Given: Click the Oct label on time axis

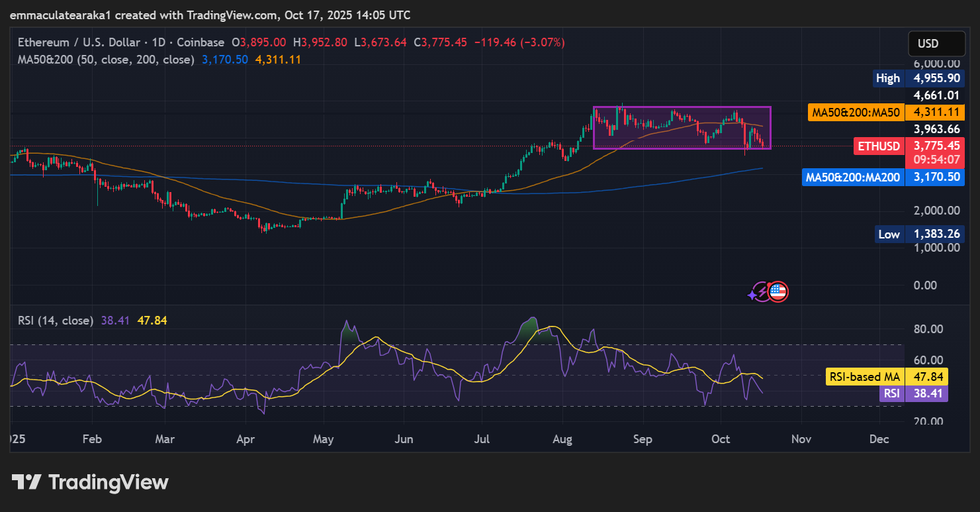Looking at the screenshot, I should [x=720, y=439].
